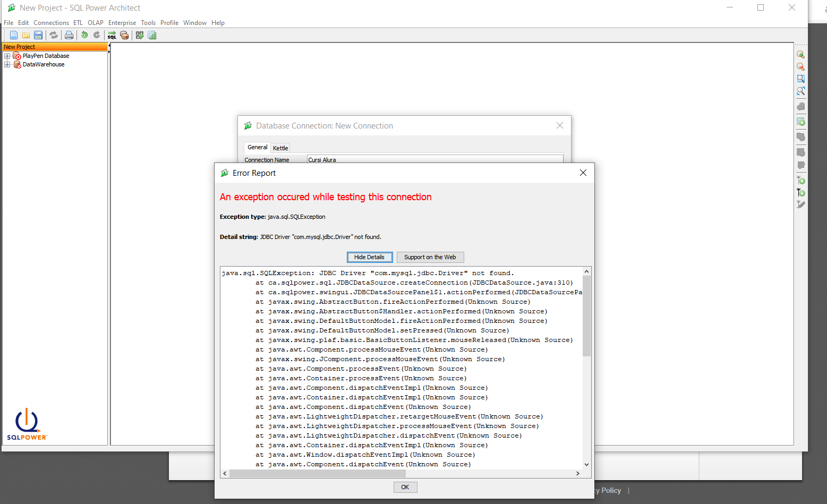Open the Edit menu
The image size is (827, 504).
[23, 23]
